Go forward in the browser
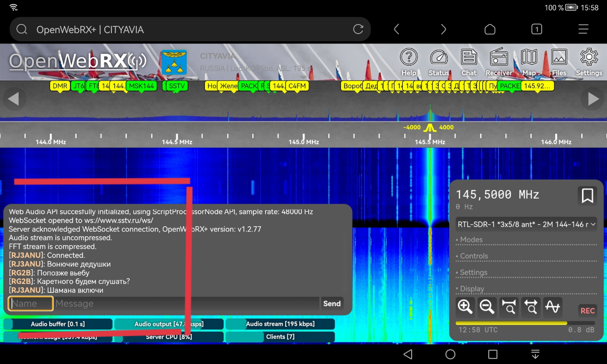Viewport: 607px width, 364px height. tap(443, 29)
